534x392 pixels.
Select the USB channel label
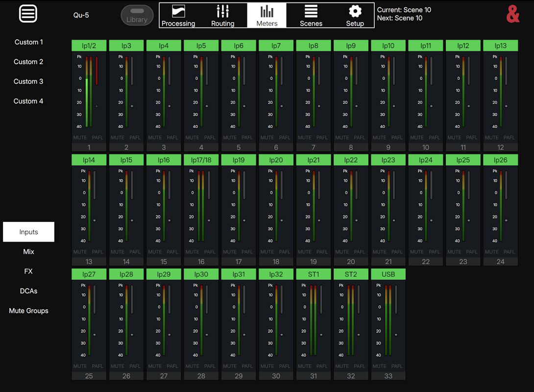click(388, 274)
